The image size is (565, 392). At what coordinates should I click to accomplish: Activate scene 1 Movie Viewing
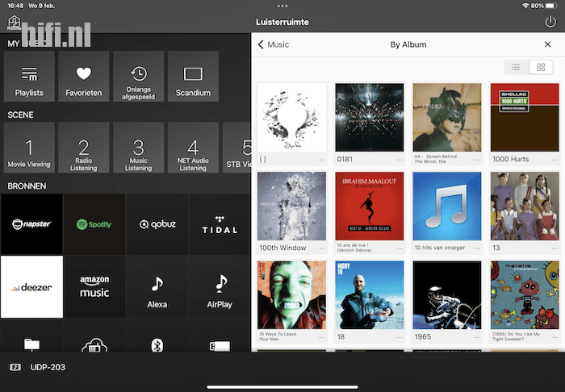pyautogui.click(x=29, y=148)
